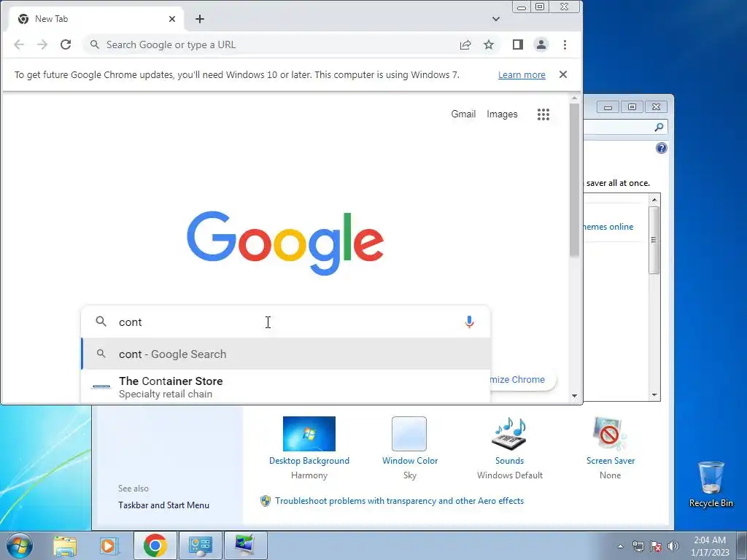Open the volume speaker tray icon
Viewport: 747px width, 560px height.
coord(673,546)
